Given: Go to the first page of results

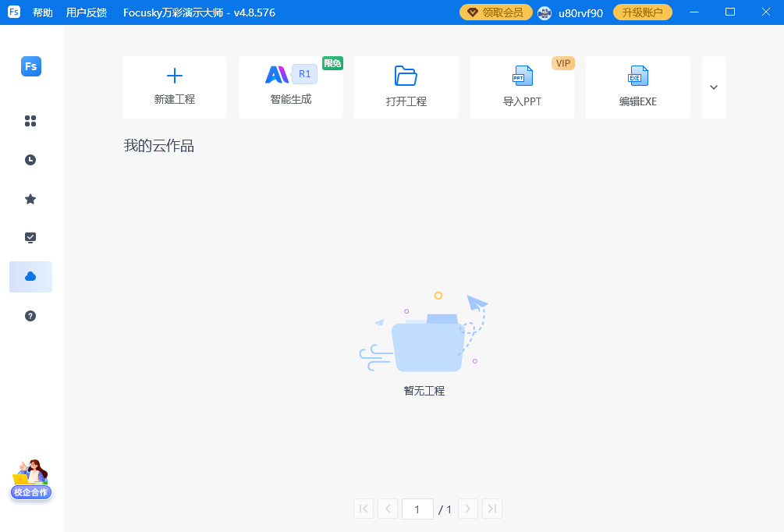Looking at the screenshot, I should [364, 509].
